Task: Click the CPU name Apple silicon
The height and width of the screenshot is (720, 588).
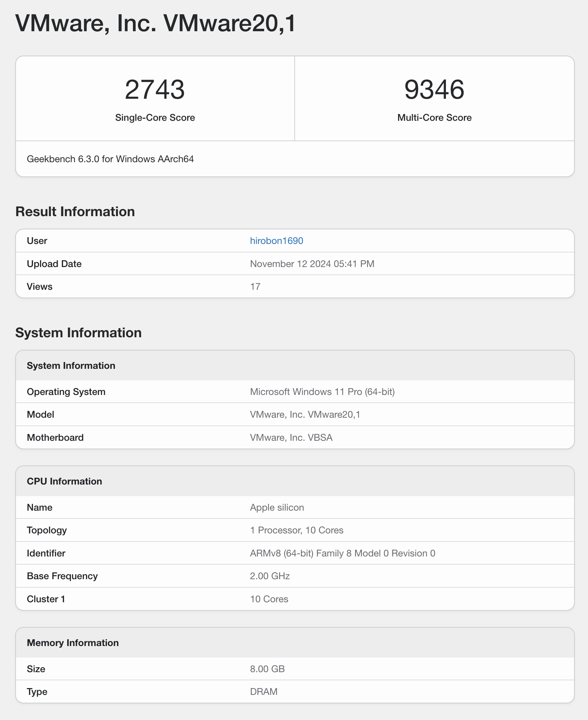Action: coord(277,507)
